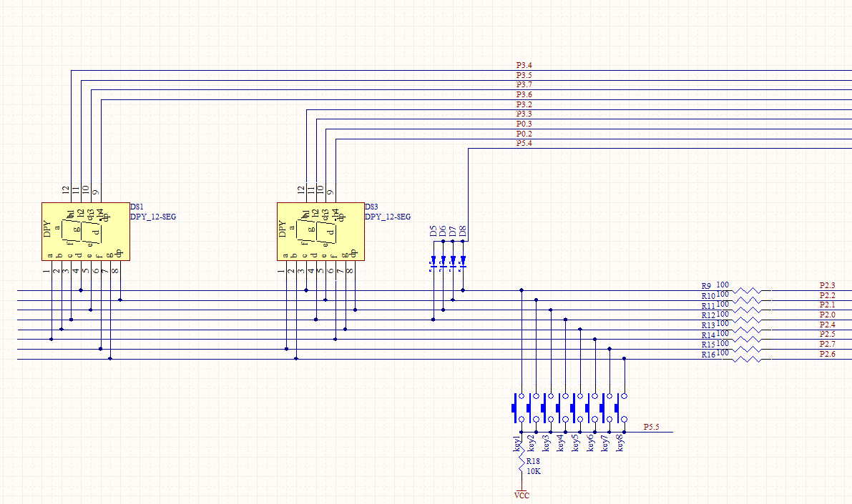Click the P3.2 net label

click(x=524, y=104)
